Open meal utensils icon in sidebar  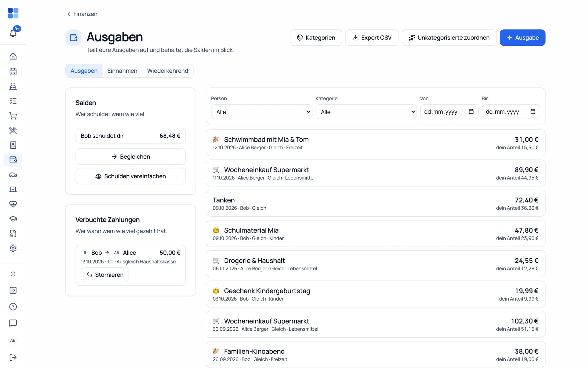(x=13, y=130)
